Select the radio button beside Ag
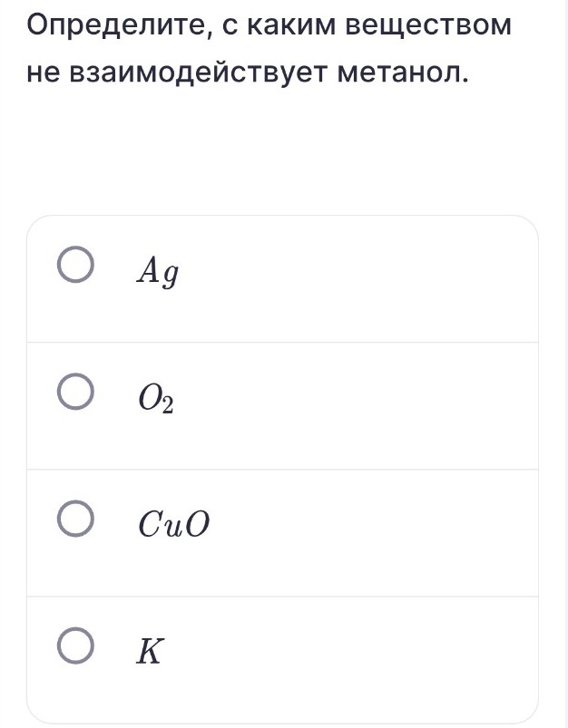Screen dimensions: 568x728 [x=74, y=267]
